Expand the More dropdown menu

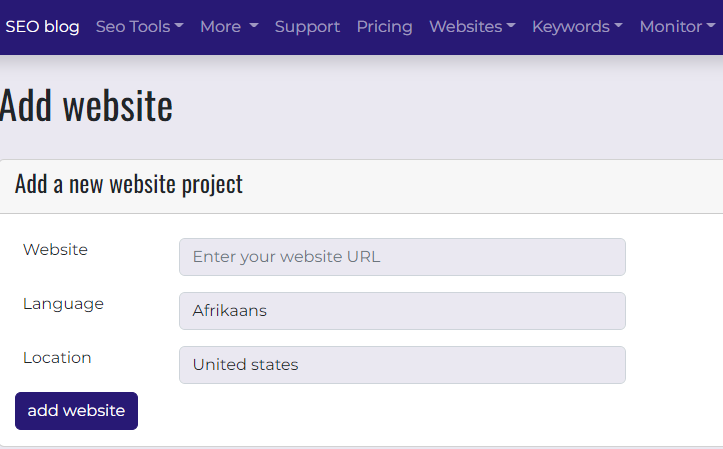229,27
